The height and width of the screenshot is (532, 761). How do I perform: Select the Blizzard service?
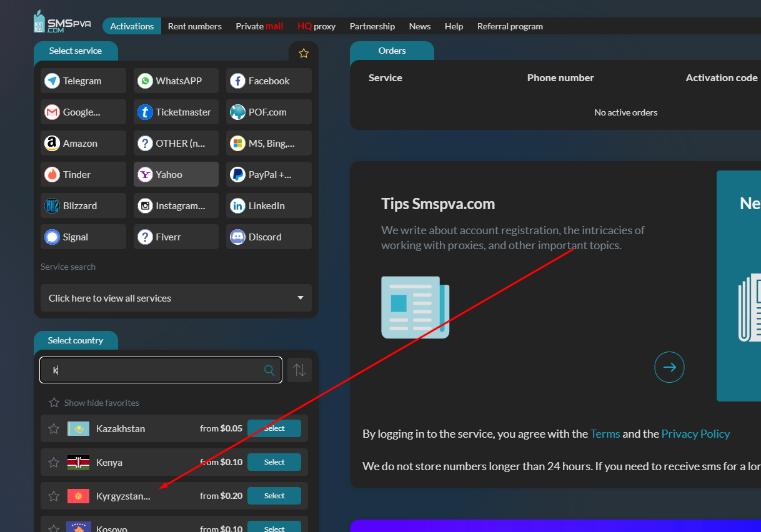[83, 205]
